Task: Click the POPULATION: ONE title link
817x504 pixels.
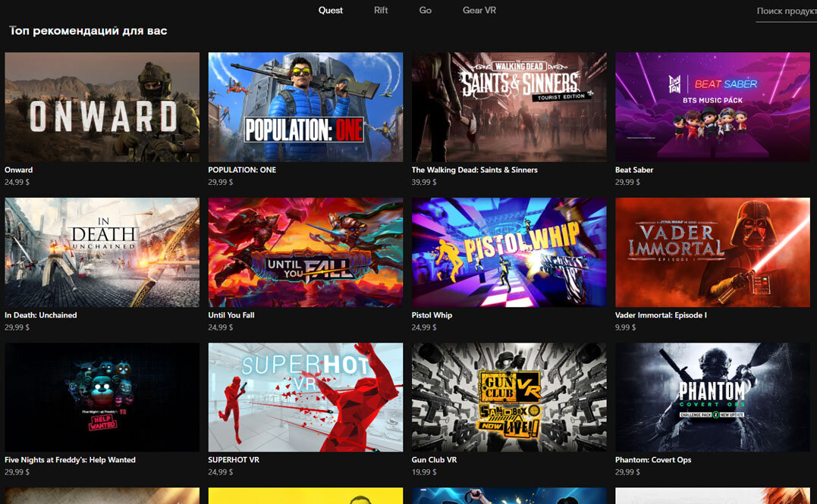Action: tap(242, 170)
